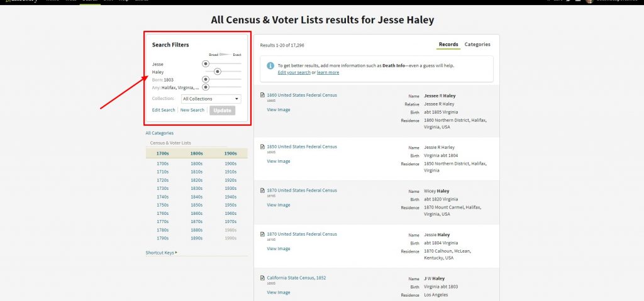Screen dimensions: 644x301
Task: Switch to the Categories tab
Action: point(477,45)
